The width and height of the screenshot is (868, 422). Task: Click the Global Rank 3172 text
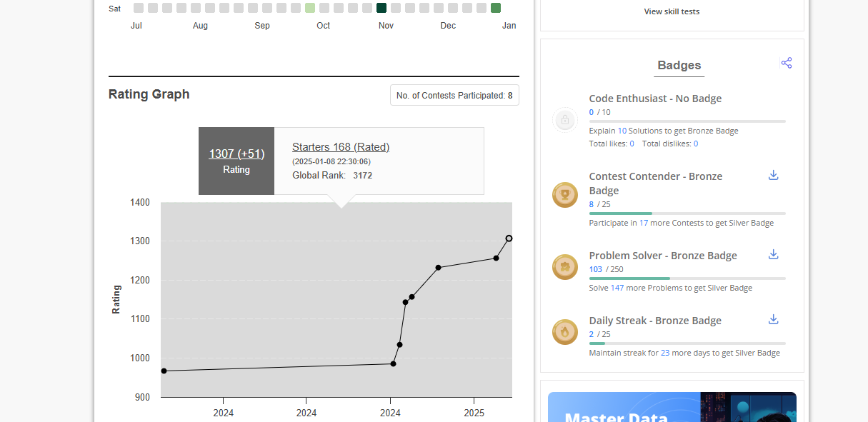point(332,175)
